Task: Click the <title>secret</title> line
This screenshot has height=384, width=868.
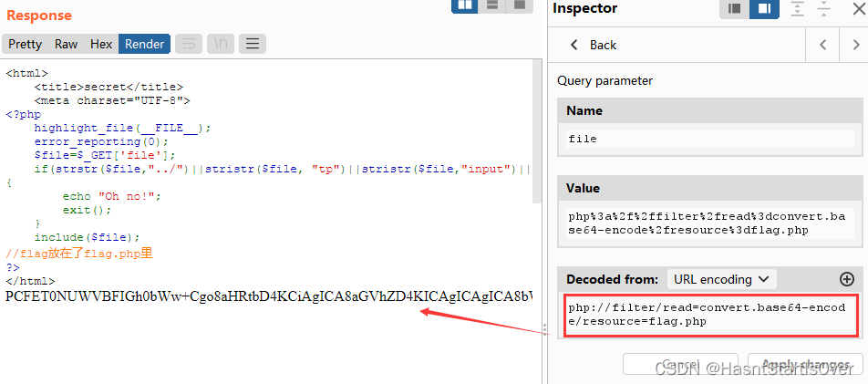Action: coord(108,87)
